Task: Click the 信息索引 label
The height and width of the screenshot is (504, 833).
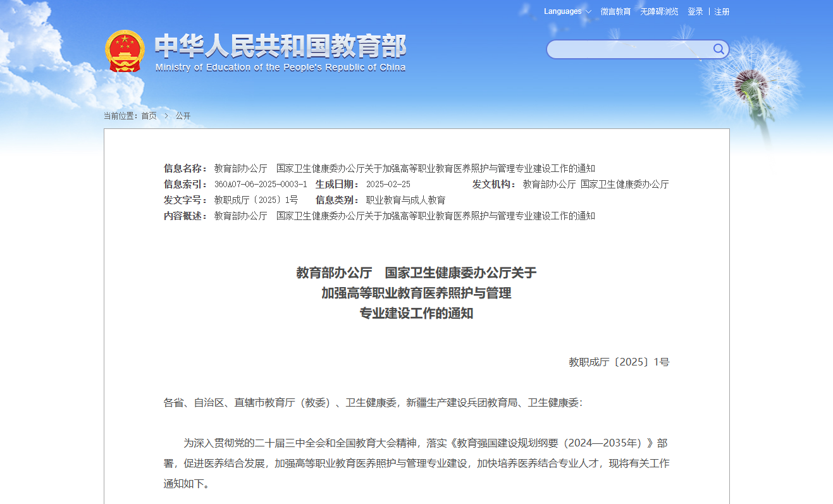Action: pyautogui.click(x=185, y=184)
